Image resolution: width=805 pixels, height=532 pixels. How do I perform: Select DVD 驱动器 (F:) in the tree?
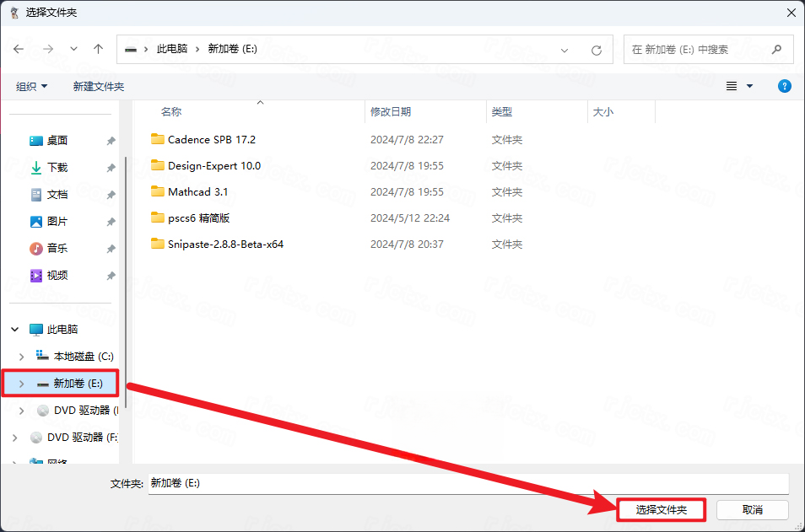(82, 438)
